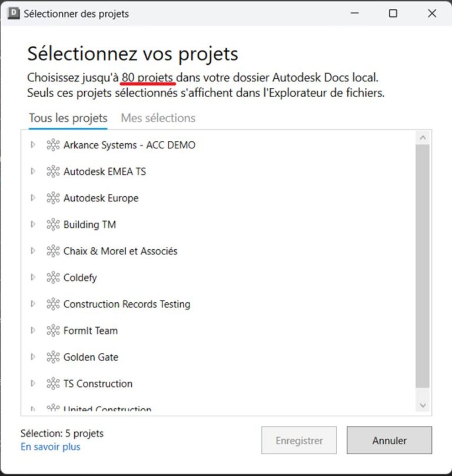Click the hub icon beside Arkance Systems - ACC DEMO
The image size is (452, 476).
click(x=53, y=145)
